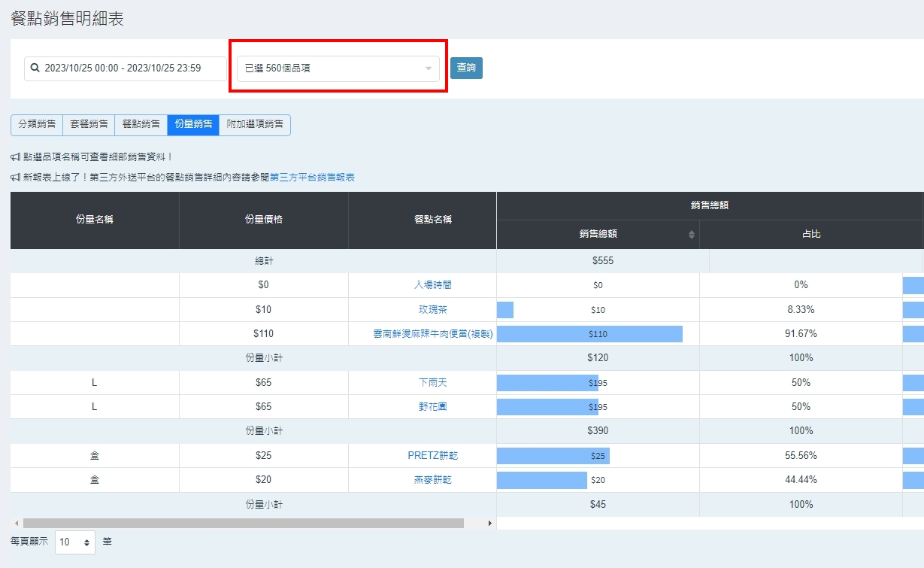Switch to the 分類銷售 tab
Viewport: 924px width, 568px height.
pos(37,125)
